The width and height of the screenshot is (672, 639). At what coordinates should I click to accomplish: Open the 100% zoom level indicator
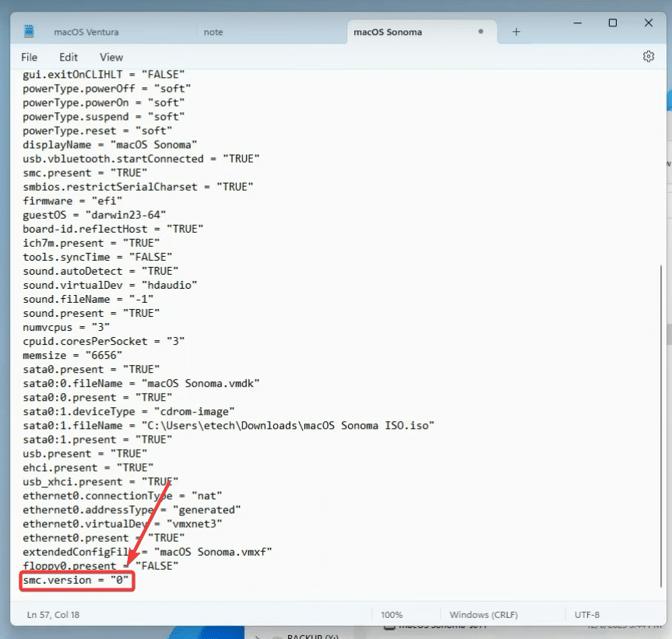(392, 615)
